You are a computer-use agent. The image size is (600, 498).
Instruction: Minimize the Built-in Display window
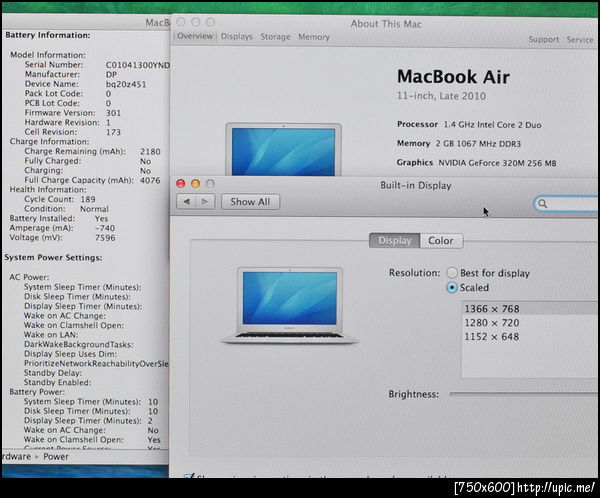[196, 184]
